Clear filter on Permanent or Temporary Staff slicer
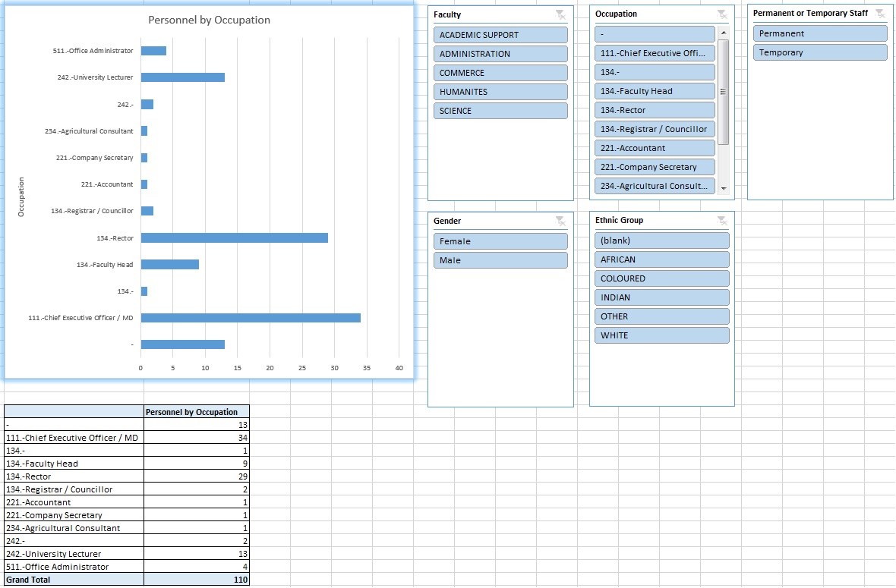The image size is (896, 588). (x=880, y=14)
